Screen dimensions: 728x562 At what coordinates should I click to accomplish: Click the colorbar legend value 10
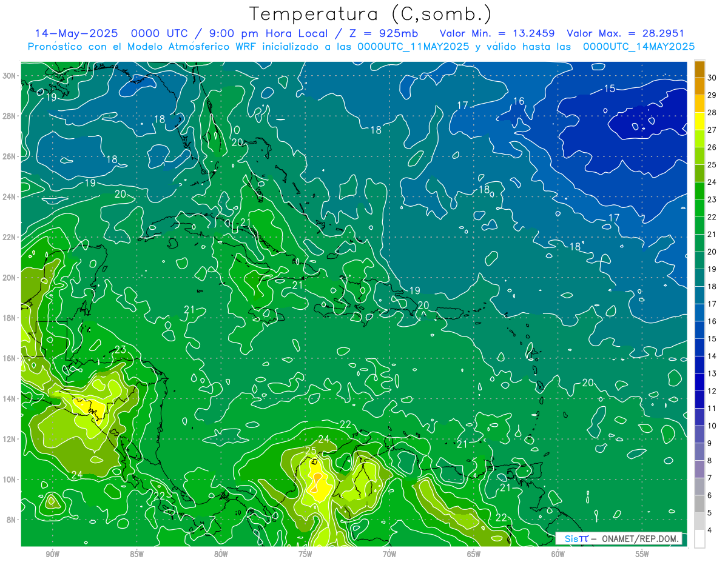click(x=712, y=426)
